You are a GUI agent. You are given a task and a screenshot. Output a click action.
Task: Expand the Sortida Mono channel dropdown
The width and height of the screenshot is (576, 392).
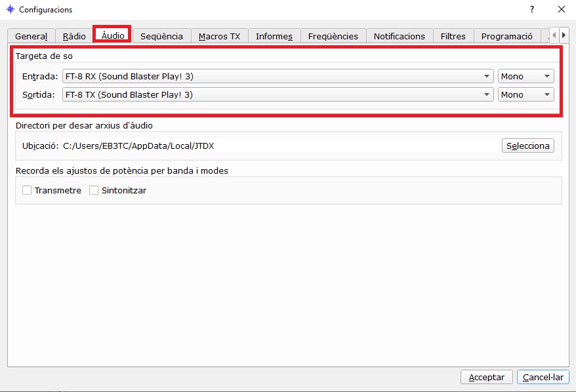(525, 94)
